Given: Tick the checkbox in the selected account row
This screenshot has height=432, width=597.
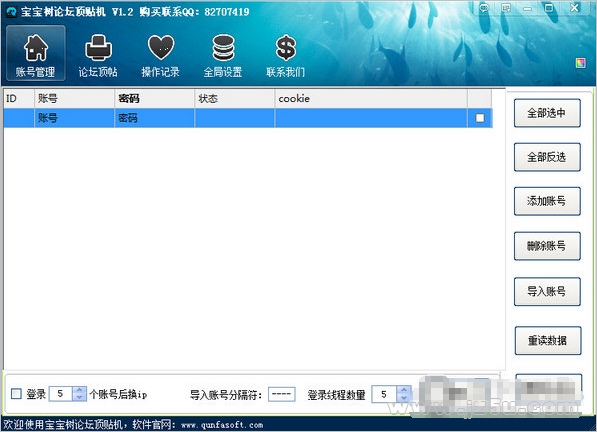Looking at the screenshot, I should (x=480, y=118).
